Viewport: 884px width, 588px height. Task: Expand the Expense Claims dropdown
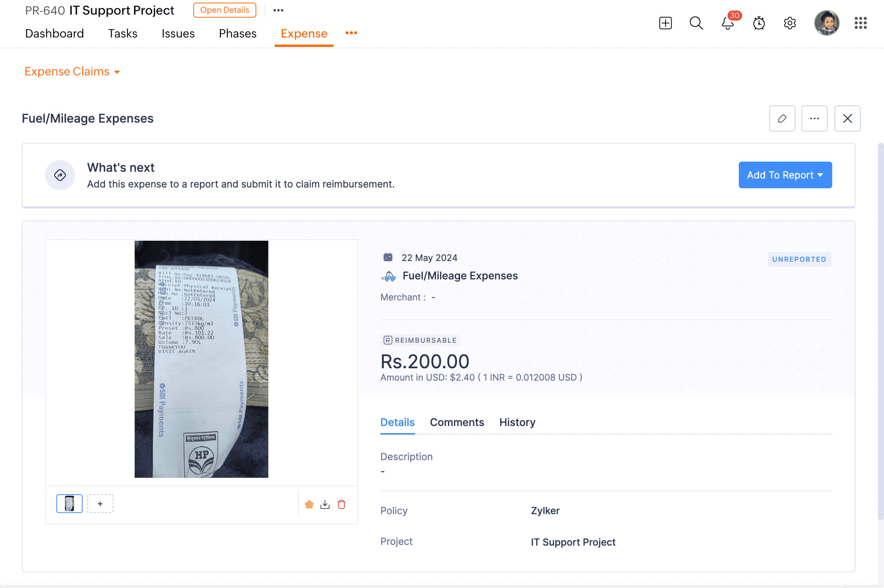tap(72, 72)
